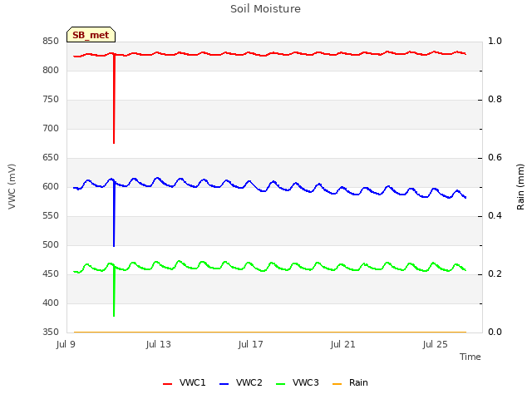Click the Time axis label

point(470,357)
